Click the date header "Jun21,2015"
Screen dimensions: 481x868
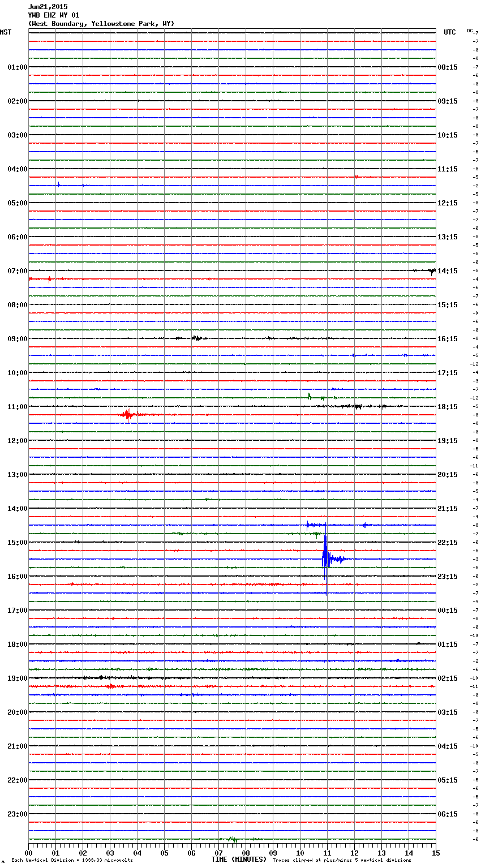(48, 7)
